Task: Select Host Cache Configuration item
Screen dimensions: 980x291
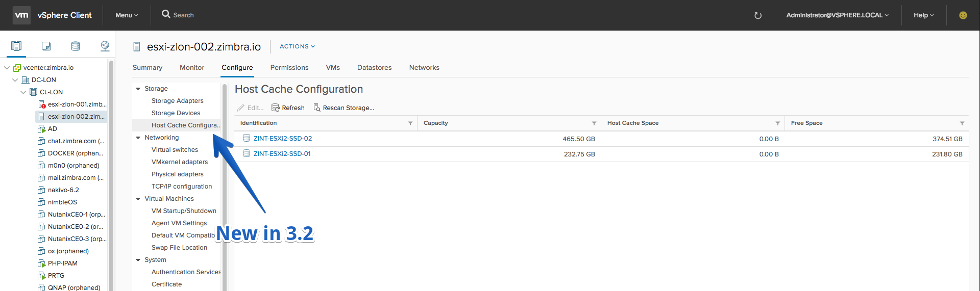Action: click(176, 125)
